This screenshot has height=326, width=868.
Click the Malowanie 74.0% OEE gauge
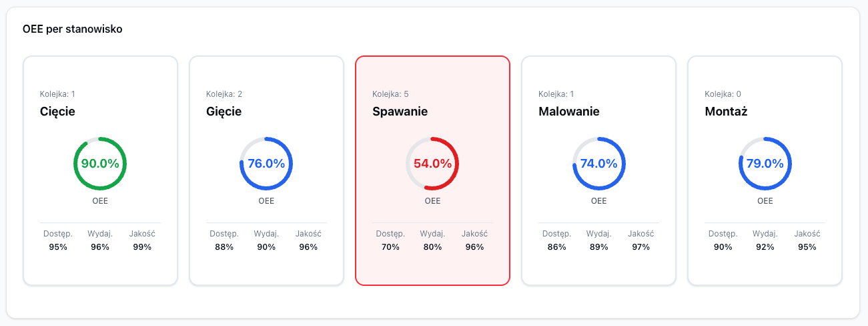(598, 164)
